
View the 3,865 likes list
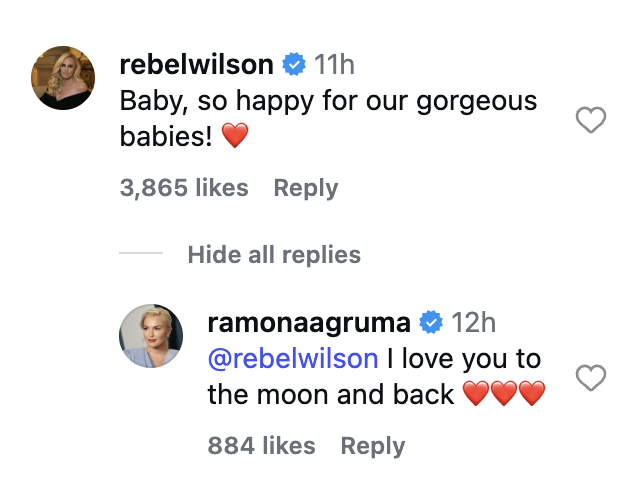[184, 188]
